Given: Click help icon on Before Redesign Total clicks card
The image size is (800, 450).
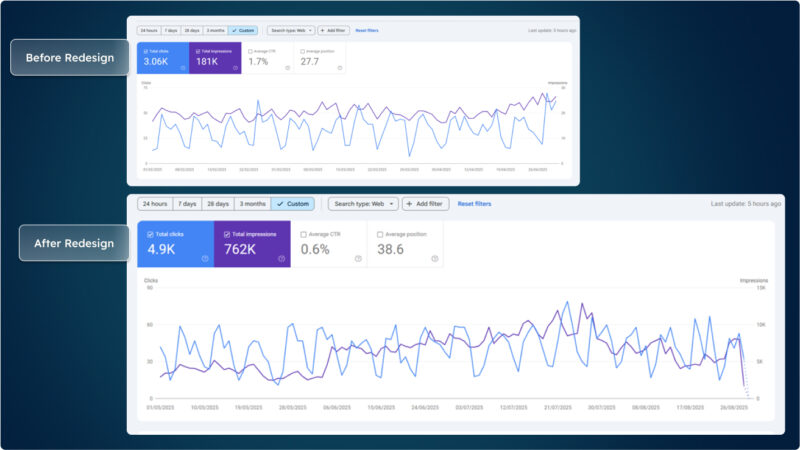Looking at the screenshot, I should [182, 68].
